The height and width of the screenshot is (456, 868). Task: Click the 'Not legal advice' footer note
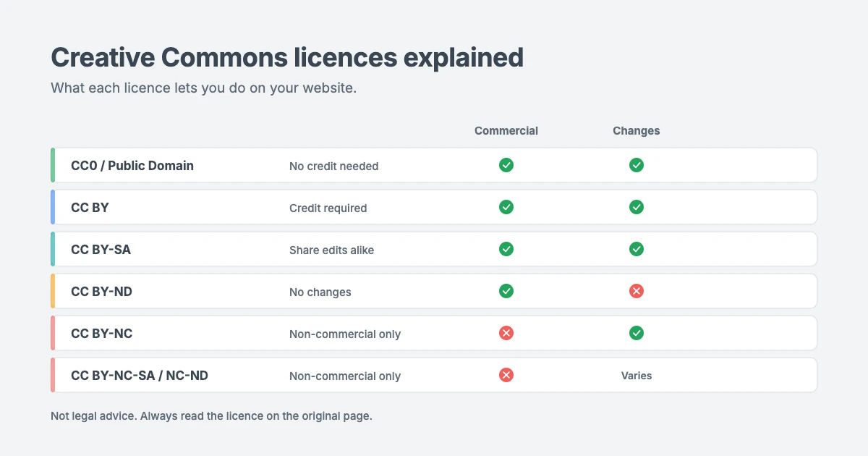click(x=211, y=417)
